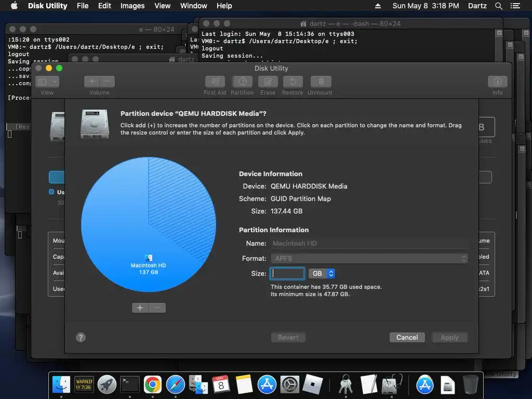Open Finder from the Dock

(x=61, y=384)
